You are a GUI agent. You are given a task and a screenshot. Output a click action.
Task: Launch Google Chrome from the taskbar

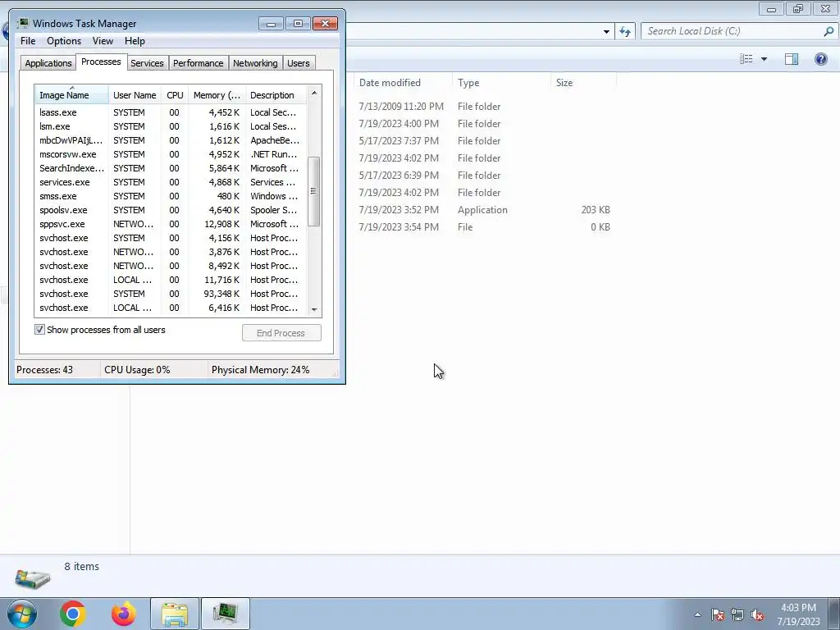click(x=73, y=614)
